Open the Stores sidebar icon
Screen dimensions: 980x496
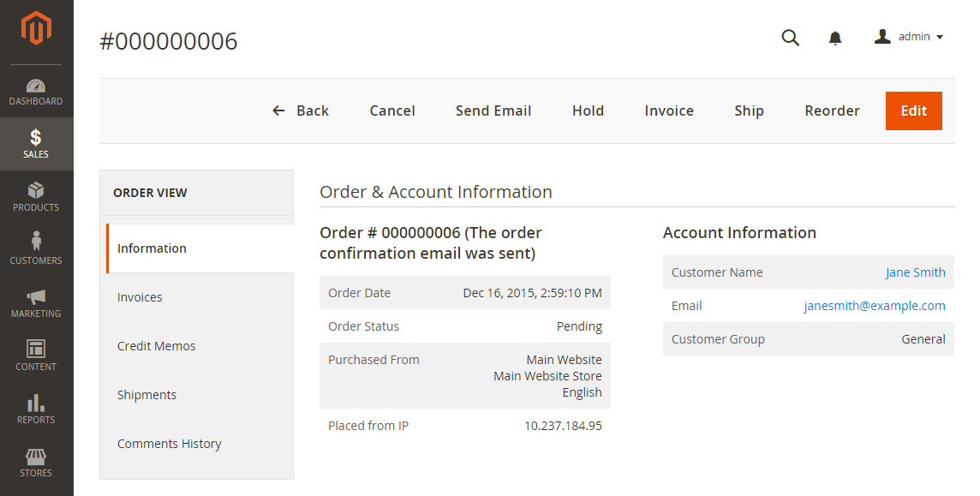point(36,456)
